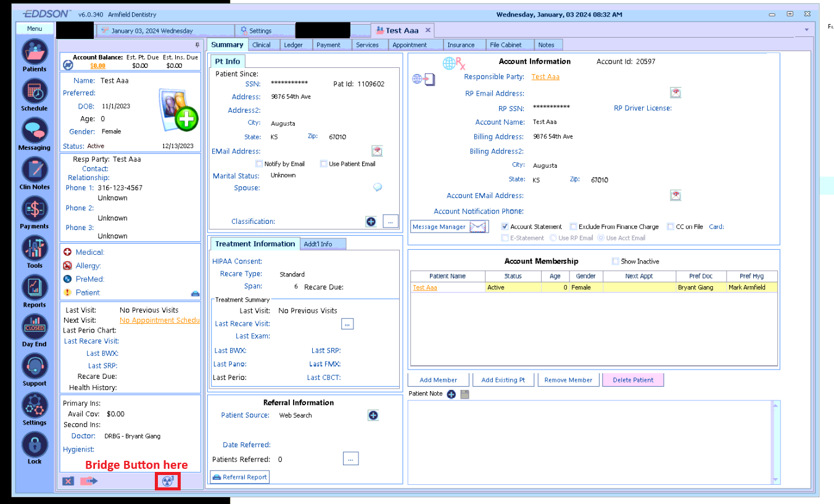Switch to the January 03, 2024 Wednesday tab
834x504 pixels.
click(x=165, y=30)
